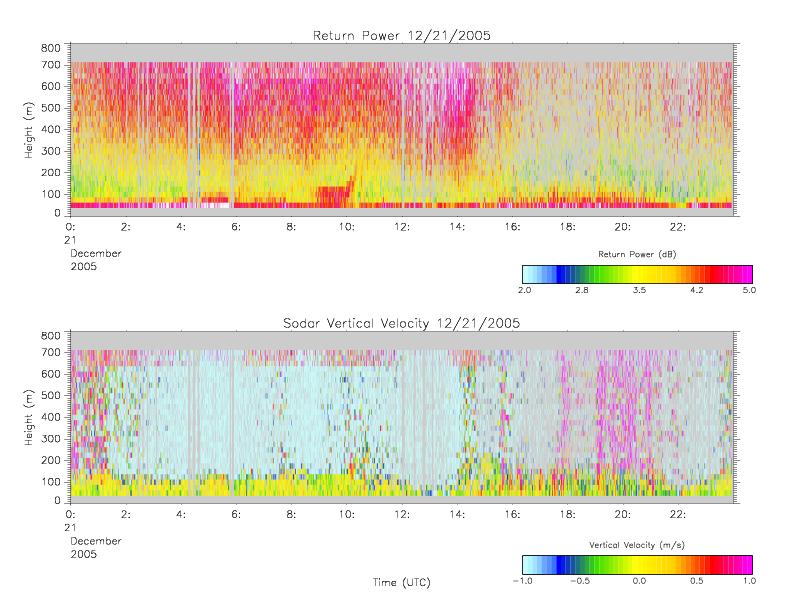Click the 0 height tick on Vertical Velocity chart
The width and height of the screenshot is (791, 611).
click(57, 501)
